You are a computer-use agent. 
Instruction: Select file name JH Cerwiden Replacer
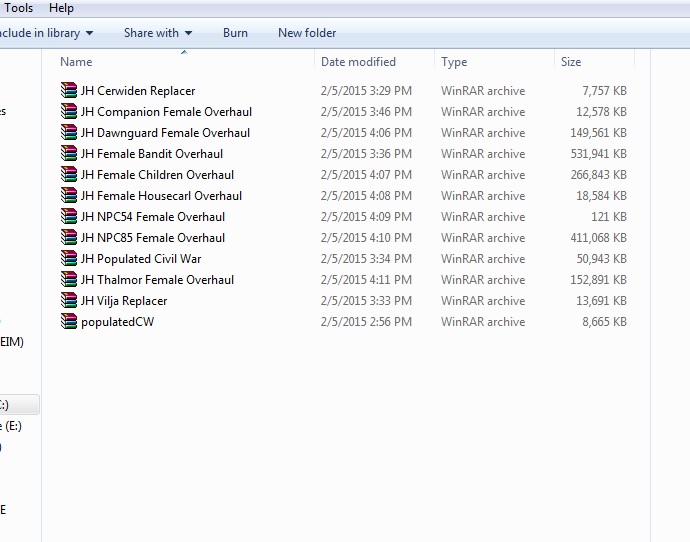(138, 91)
